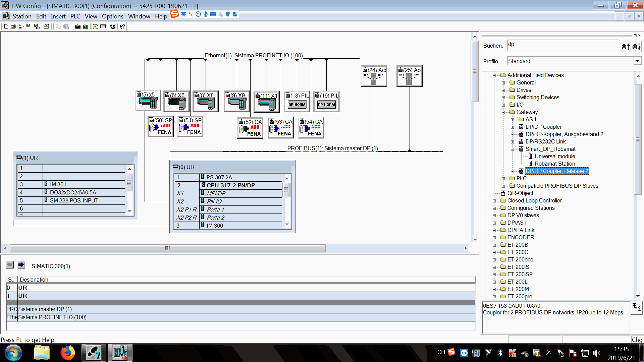Click the Open station folder icon

click(13, 26)
